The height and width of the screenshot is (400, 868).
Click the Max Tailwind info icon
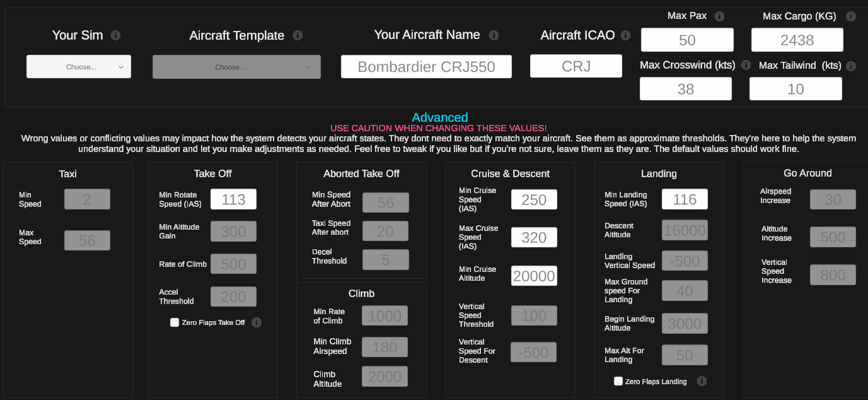pos(851,66)
